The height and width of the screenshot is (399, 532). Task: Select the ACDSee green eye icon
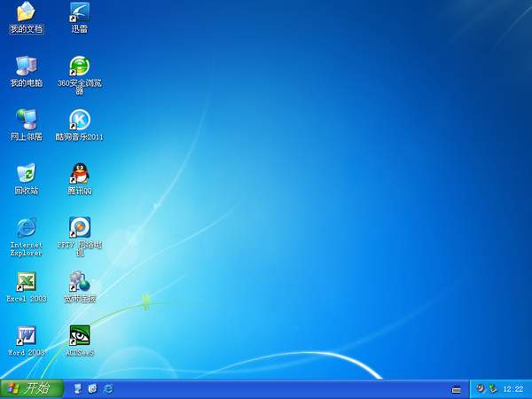pyautogui.click(x=80, y=335)
